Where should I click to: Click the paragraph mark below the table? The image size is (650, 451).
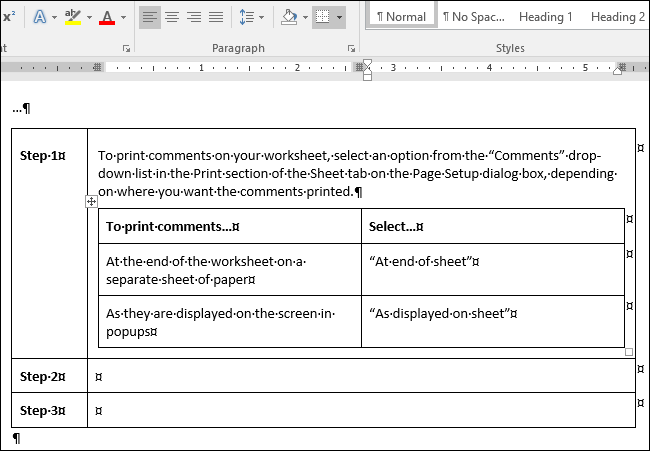coord(16,438)
